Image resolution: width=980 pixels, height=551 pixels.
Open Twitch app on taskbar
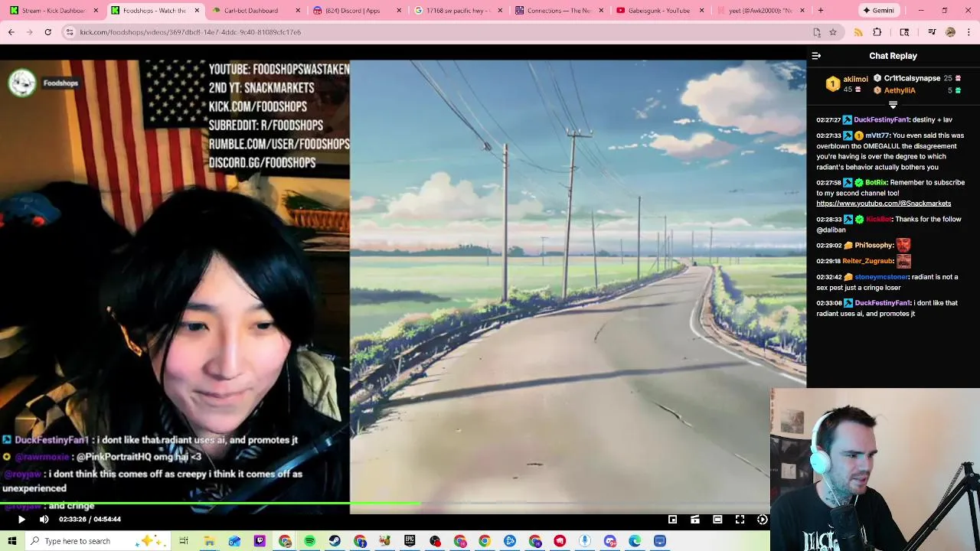[x=260, y=541]
